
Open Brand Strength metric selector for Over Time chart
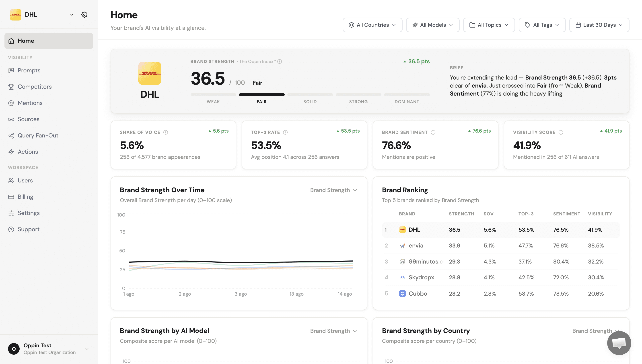(x=334, y=190)
